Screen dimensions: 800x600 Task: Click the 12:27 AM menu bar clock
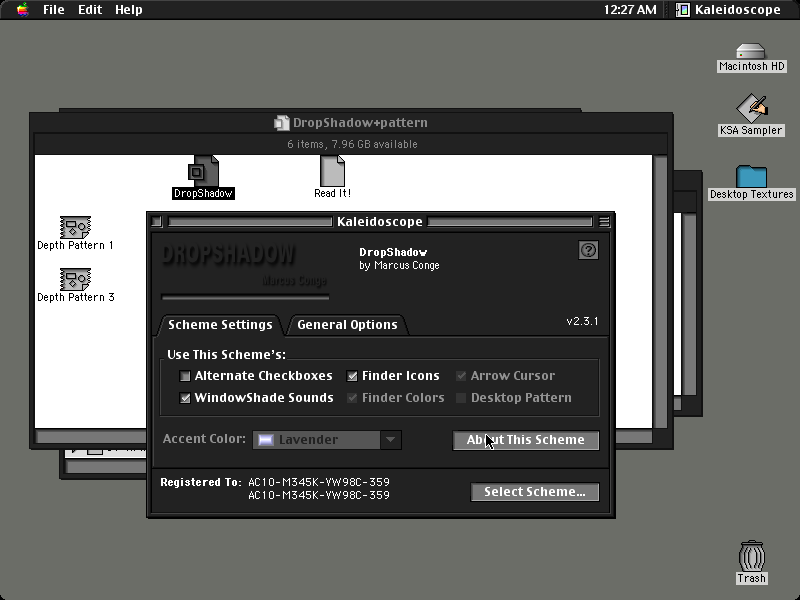click(630, 10)
